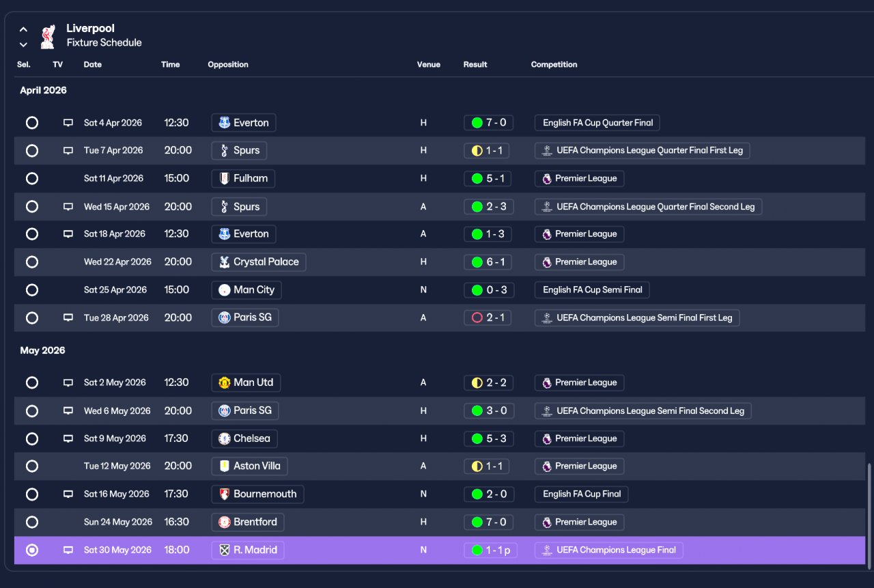Viewport: 874px width, 588px height.
Task: Select radio button for Tue 28 Apr 2026 fixture
Action: [32, 318]
